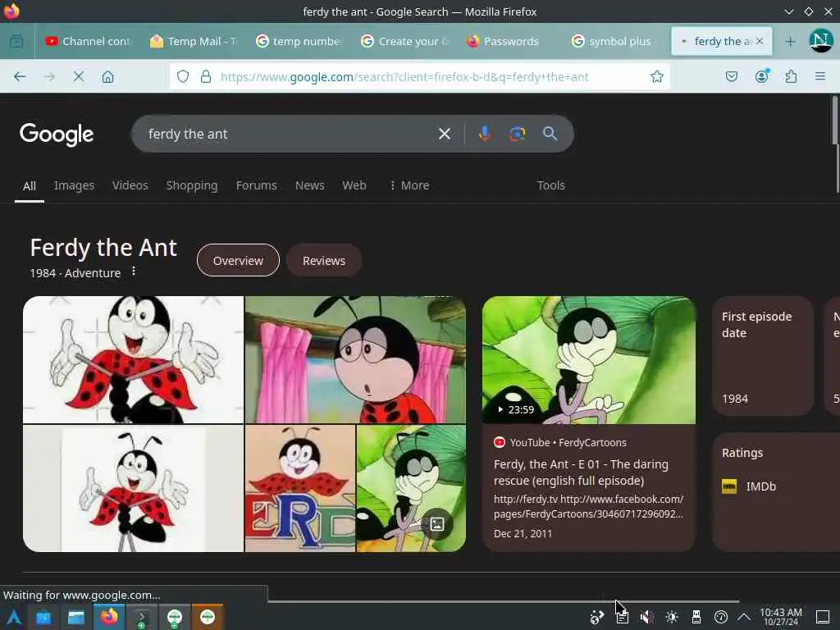Open the clock showing 10:43 AM
Viewport: 840px width, 630px height.
point(781,617)
